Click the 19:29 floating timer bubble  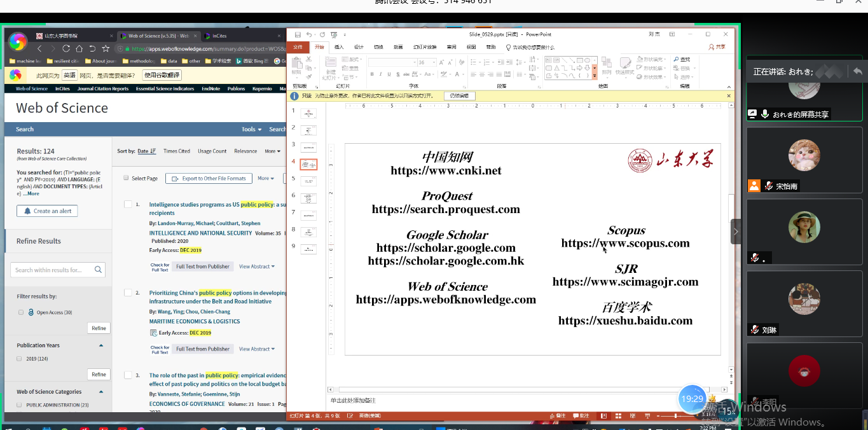click(692, 399)
